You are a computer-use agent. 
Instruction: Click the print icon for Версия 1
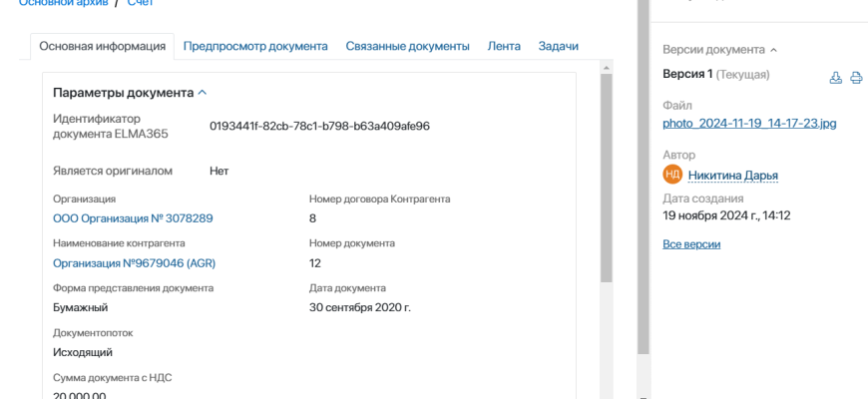tap(856, 77)
